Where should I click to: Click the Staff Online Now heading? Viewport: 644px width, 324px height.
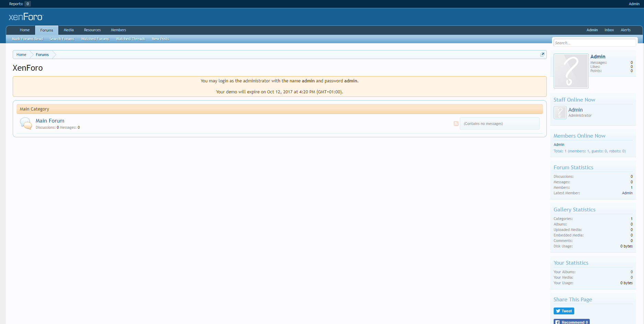pyautogui.click(x=574, y=100)
